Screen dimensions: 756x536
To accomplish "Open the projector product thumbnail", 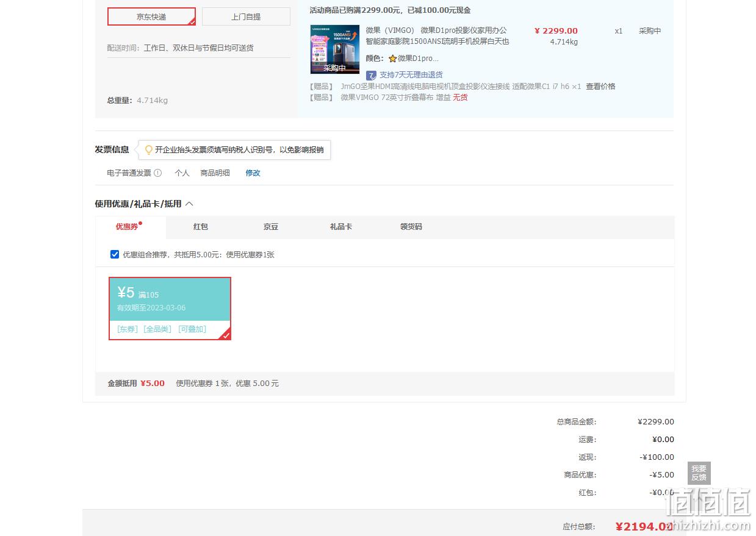I will (334, 49).
